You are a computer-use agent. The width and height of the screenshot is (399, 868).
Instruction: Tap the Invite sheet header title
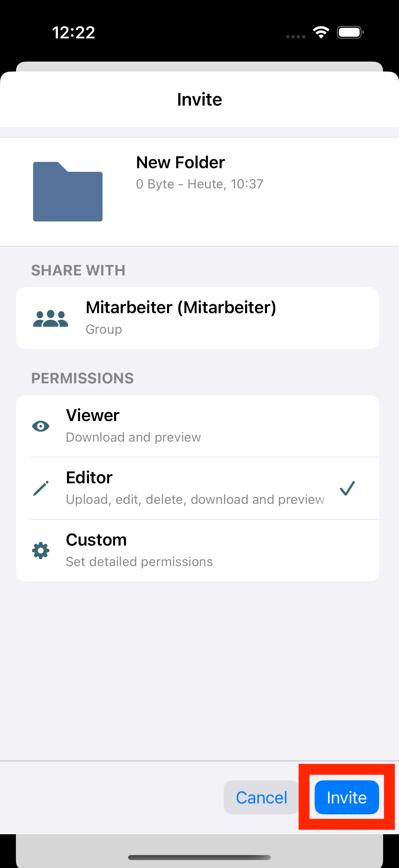pos(200,99)
